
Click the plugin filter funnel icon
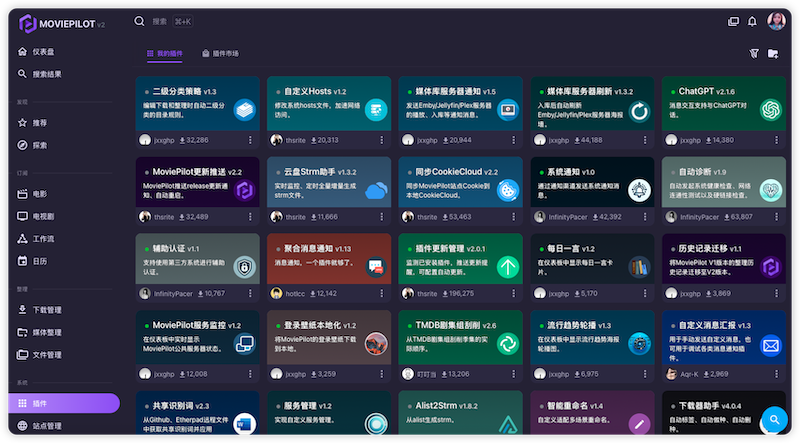pos(754,54)
